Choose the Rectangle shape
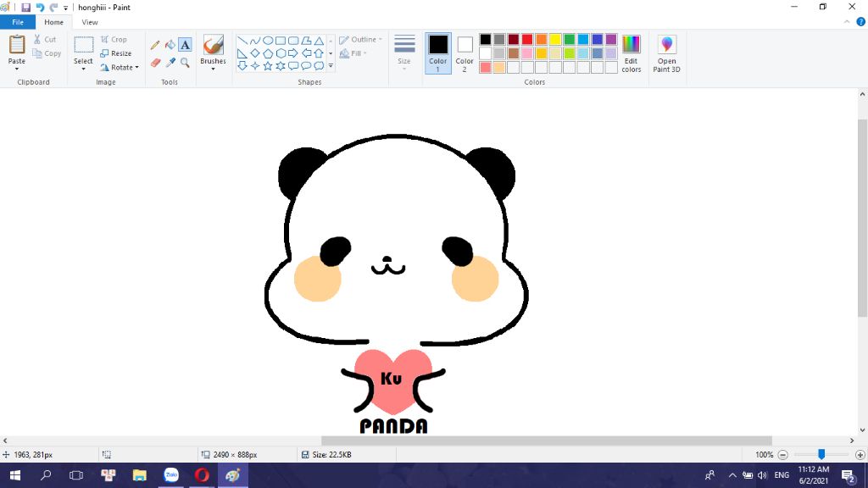Image resolution: width=868 pixels, height=488 pixels. [280, 41]
